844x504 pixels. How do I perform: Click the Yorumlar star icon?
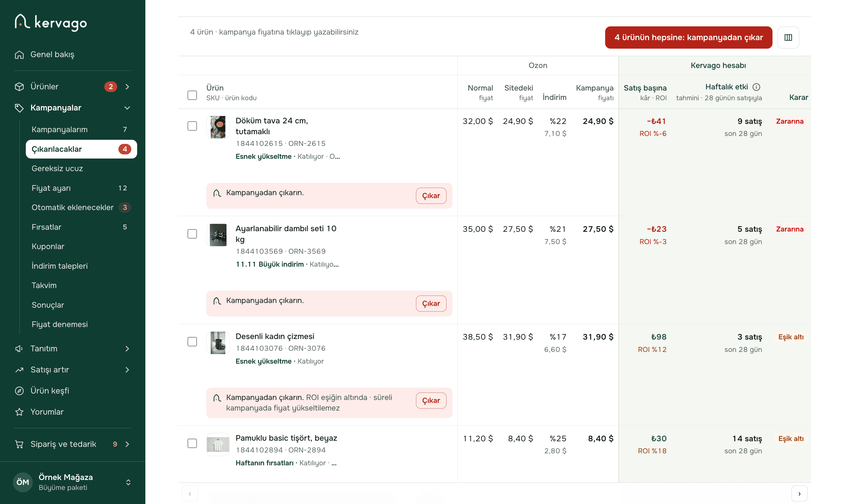pyautogui.click(x=19, y=412)
